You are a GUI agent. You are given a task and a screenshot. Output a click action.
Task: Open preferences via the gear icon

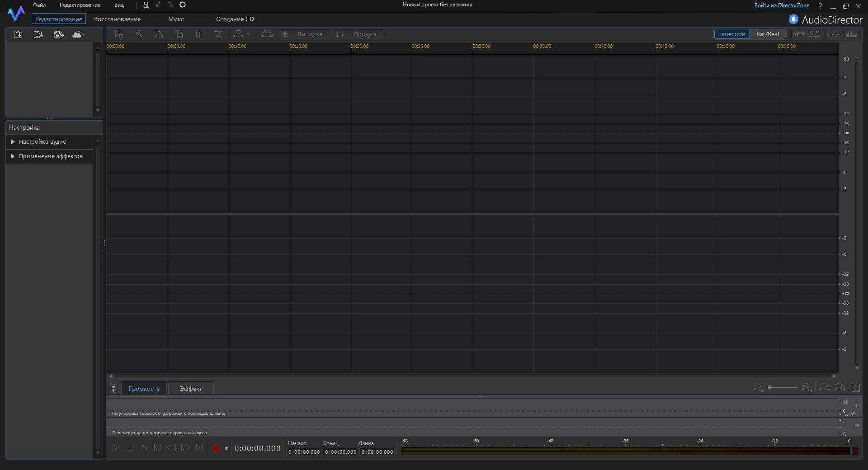tap(183, 5)
